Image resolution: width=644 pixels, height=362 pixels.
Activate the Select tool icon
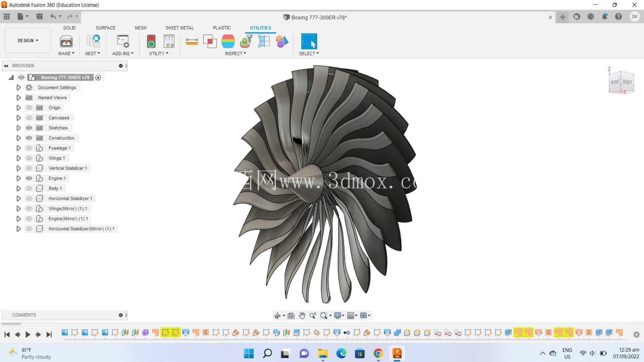point(309,41)
